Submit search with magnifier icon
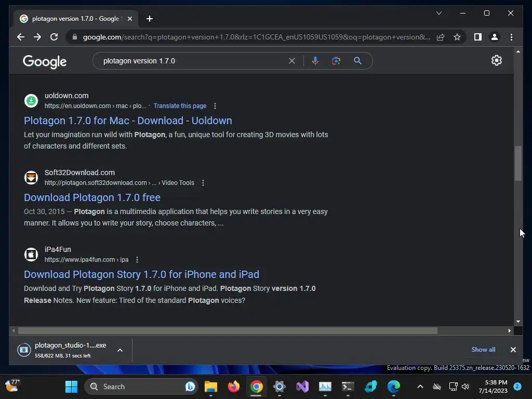This screenshot has width=532, height=399. [x=357, y=61]
